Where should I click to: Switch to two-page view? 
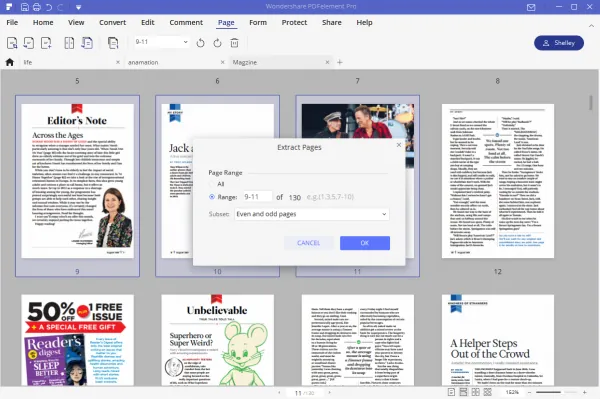[476, 392]
